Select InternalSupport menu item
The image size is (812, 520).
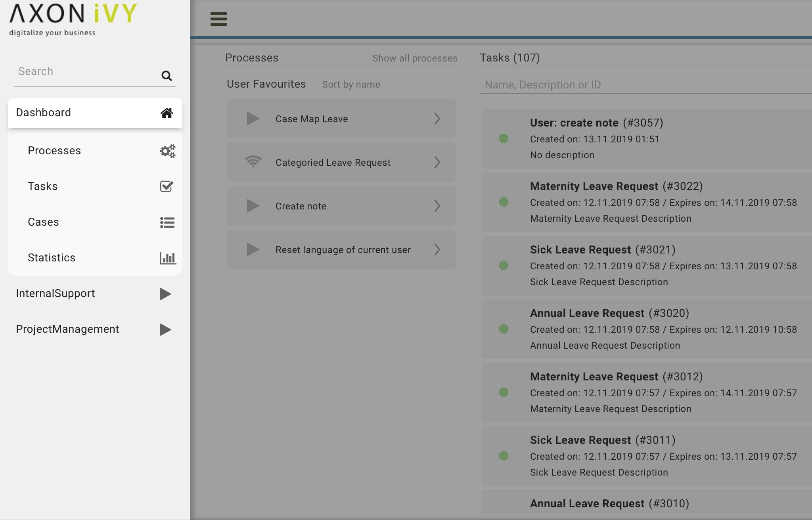95,294
